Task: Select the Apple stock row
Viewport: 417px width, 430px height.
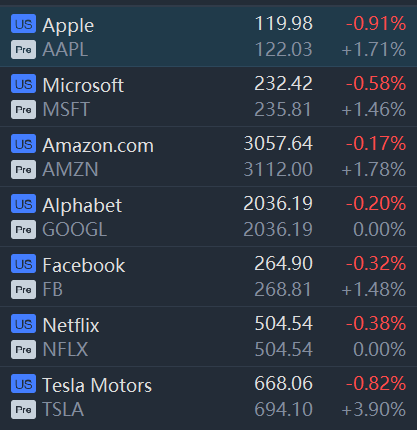Action: tap(208, 36)
